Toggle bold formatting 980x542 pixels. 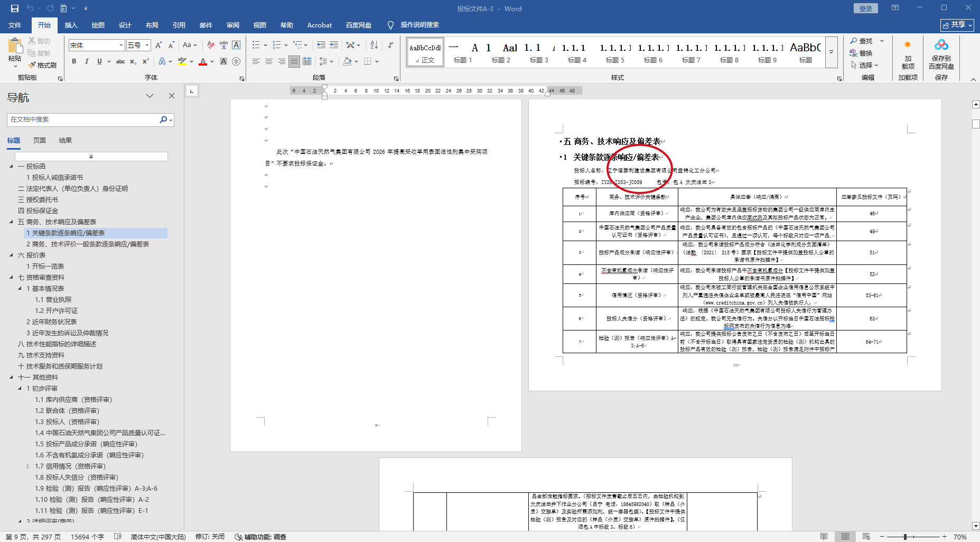[74, 61]
